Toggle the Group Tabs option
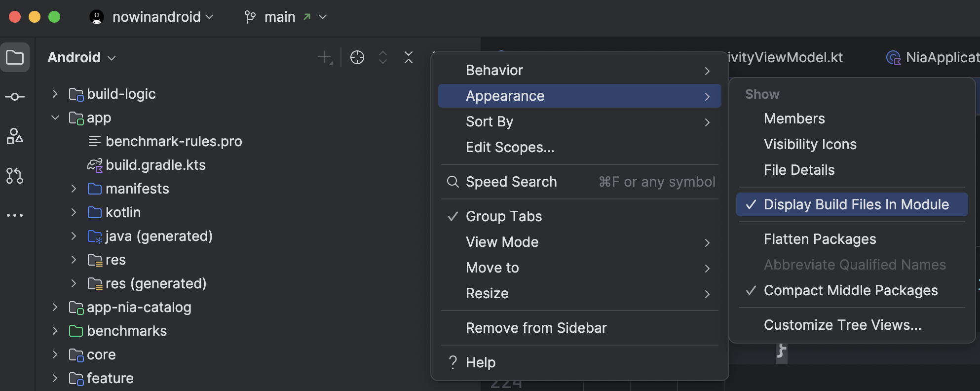Screen dimensions: 980x391 coord(503,216)
